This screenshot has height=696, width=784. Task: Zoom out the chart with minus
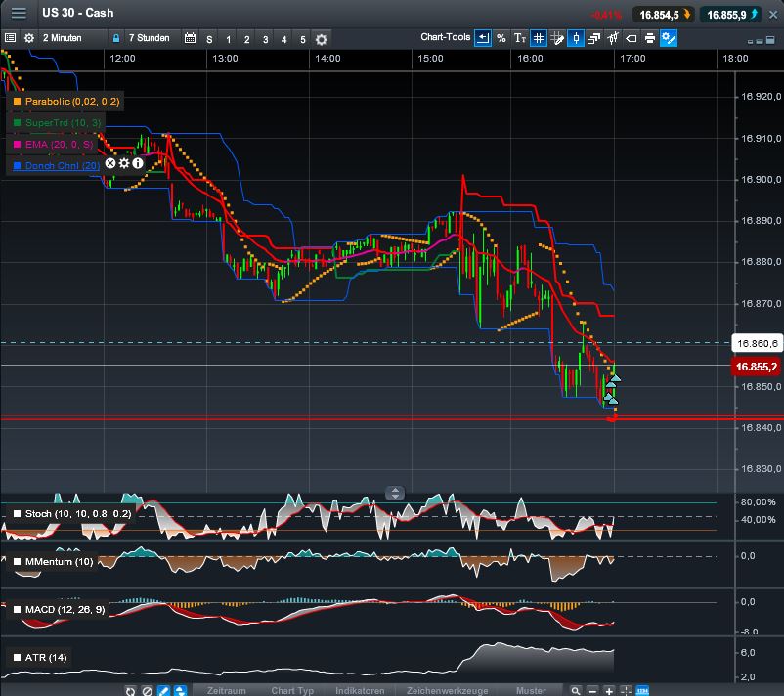592,690
